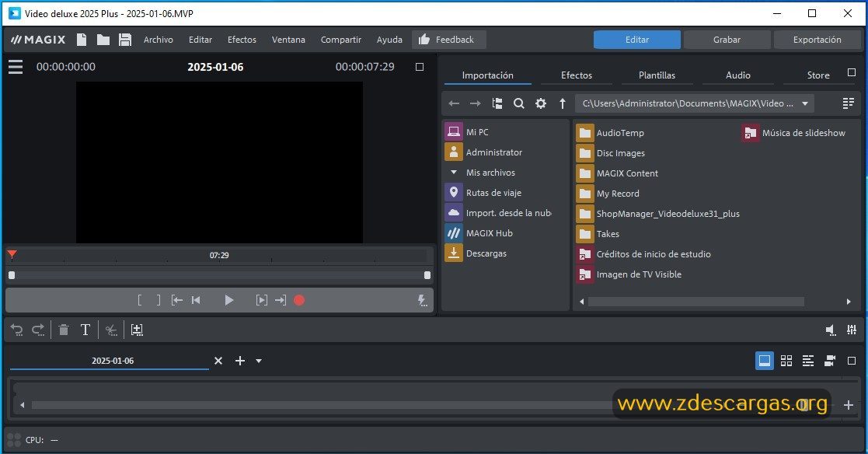868x454 pixels.
Task: Zoom in timeline with plus button
Action: click(x=848, y=405)
